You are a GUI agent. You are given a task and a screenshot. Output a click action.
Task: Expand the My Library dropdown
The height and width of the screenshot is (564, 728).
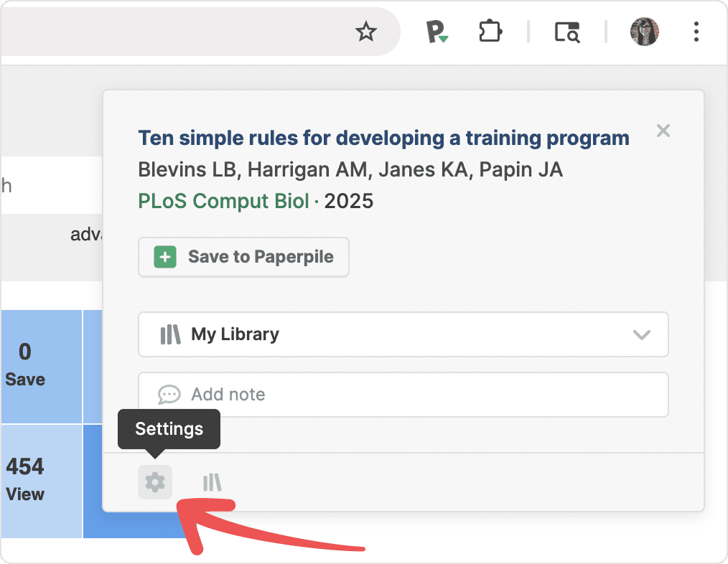pyautogui.click(x=403, y=334)
